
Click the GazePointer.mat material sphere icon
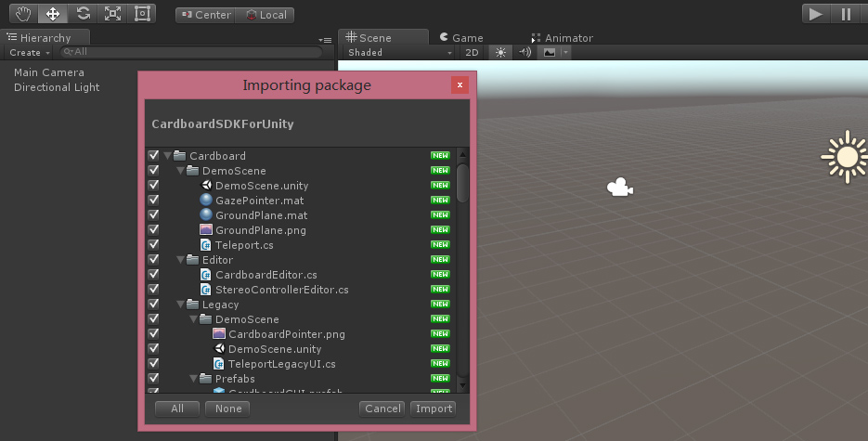[206, 200]
